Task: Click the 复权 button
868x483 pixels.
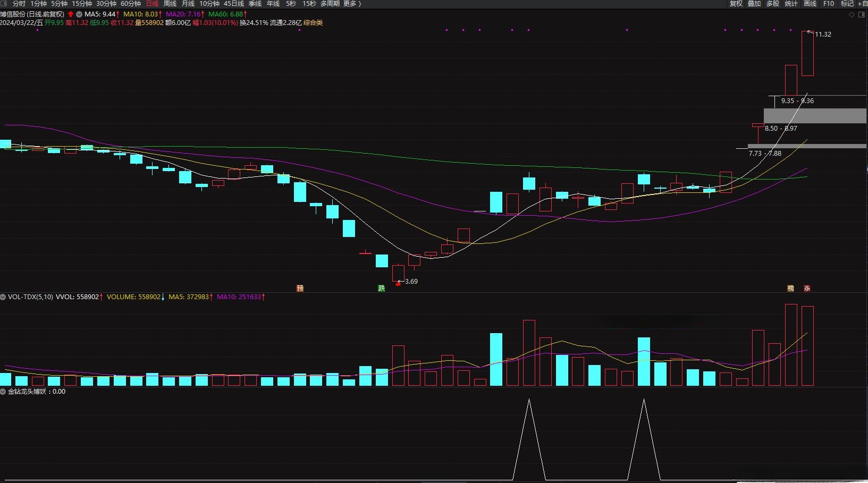Action: coord(736,4)
